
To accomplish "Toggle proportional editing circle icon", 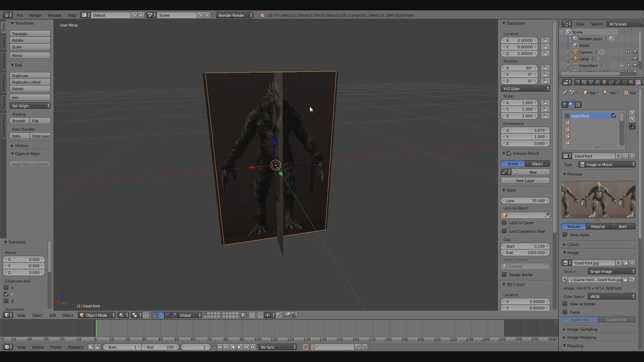I will 252,315.
